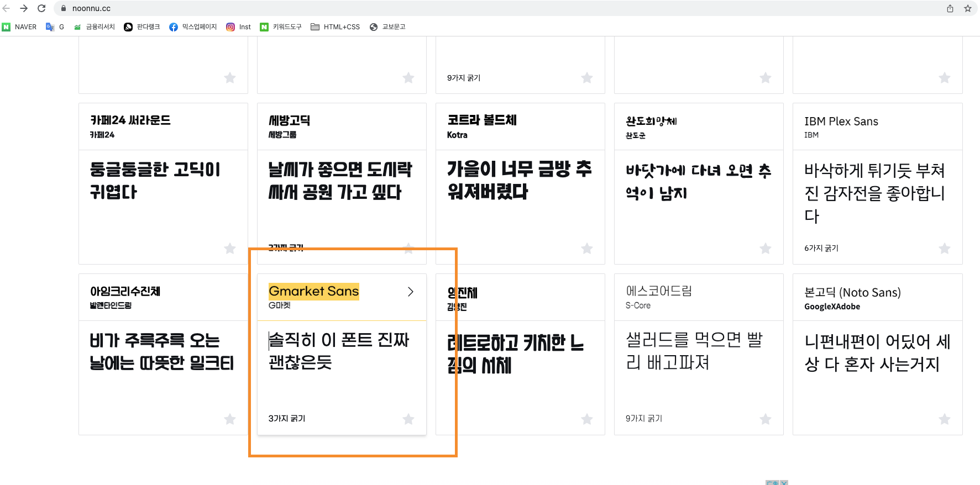
Task: Click maker name S-Core under 에스코어드림
Action: (638, 305)
